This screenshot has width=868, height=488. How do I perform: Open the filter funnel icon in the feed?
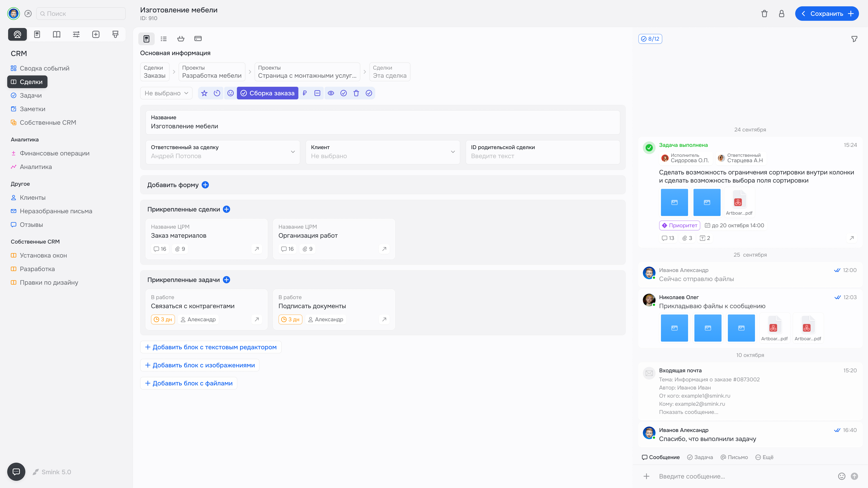coord(854,39)
